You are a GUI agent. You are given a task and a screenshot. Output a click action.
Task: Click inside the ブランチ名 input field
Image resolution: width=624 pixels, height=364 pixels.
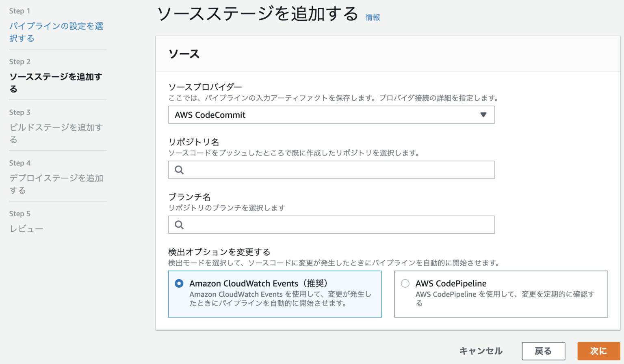point(331,224)
